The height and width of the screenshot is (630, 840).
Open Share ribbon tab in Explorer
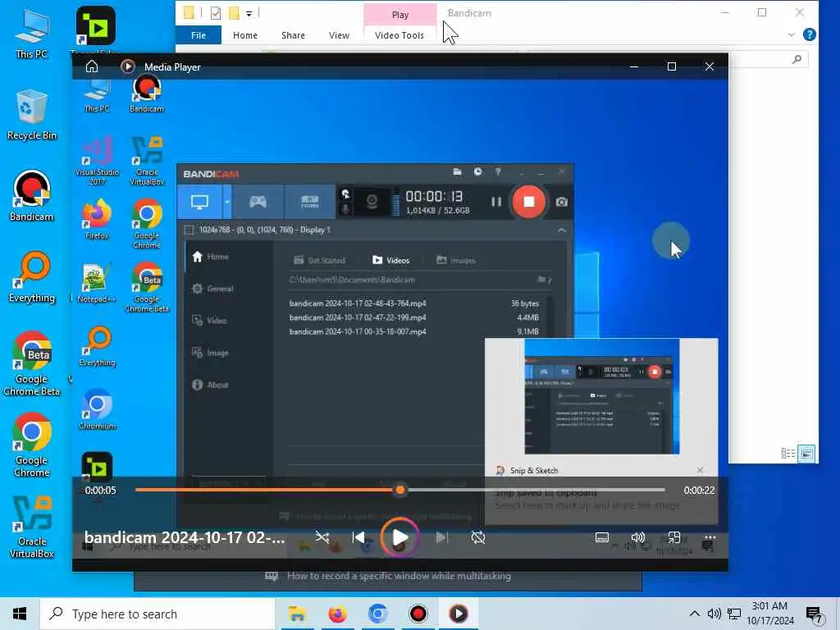(293, 35)
